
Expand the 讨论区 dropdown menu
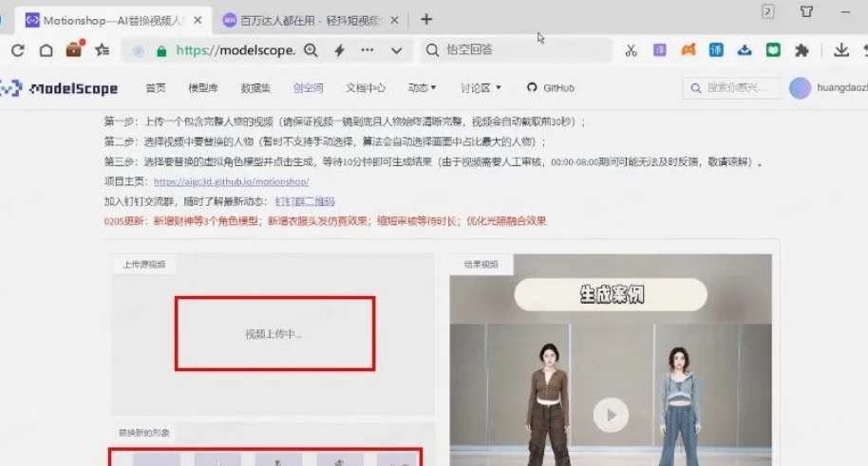[481, 88]
